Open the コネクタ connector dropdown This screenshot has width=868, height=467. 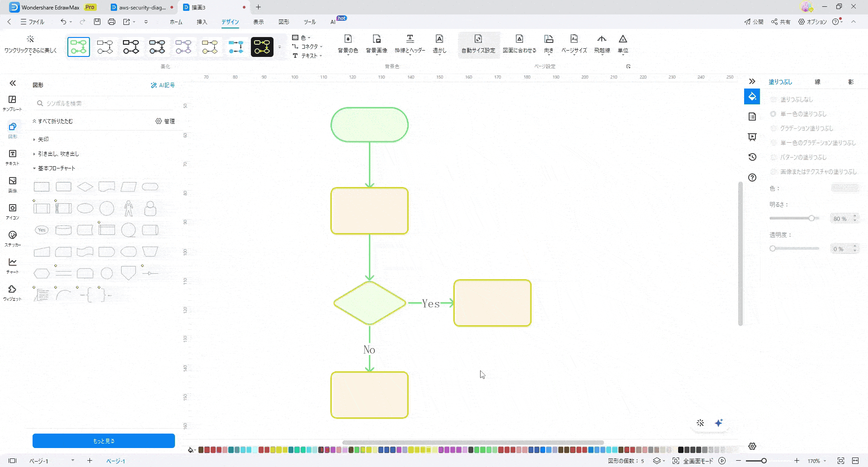[x=309, y=47]
